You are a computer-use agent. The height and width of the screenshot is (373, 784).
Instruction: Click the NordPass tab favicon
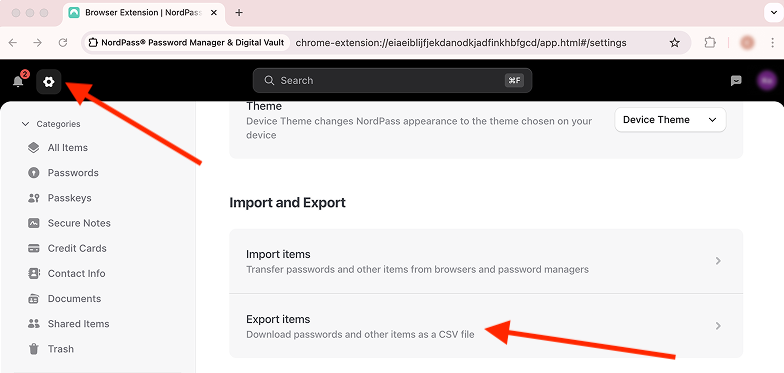74,12
